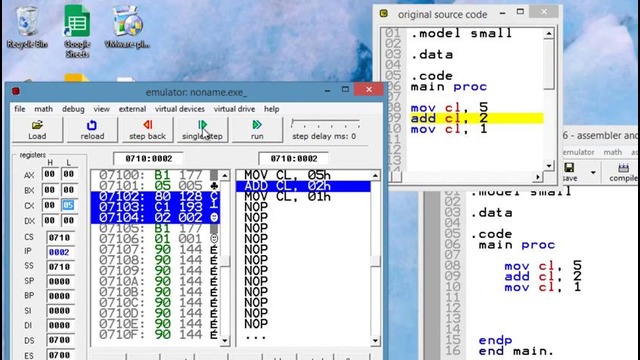Click the CX low byte field showing 05
The height and width of the screenshot is (360, 640).
[x=69, y=205]
